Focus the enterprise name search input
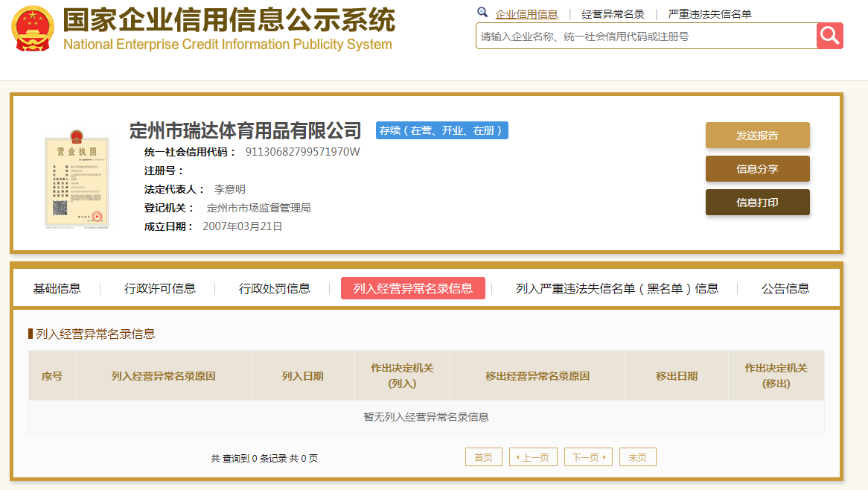 tap(646, 36)
